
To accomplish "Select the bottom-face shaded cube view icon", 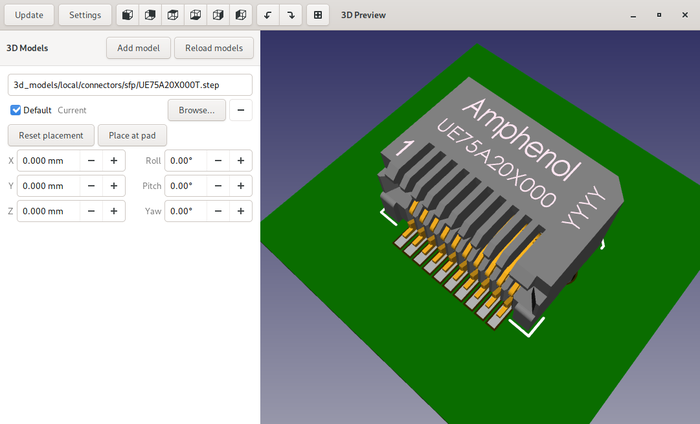I will pos(195,15).
